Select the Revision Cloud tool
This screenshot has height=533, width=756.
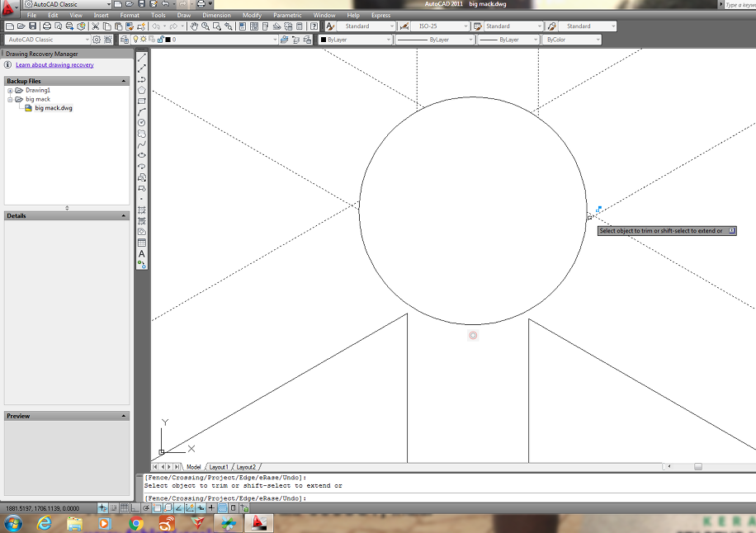142,134
